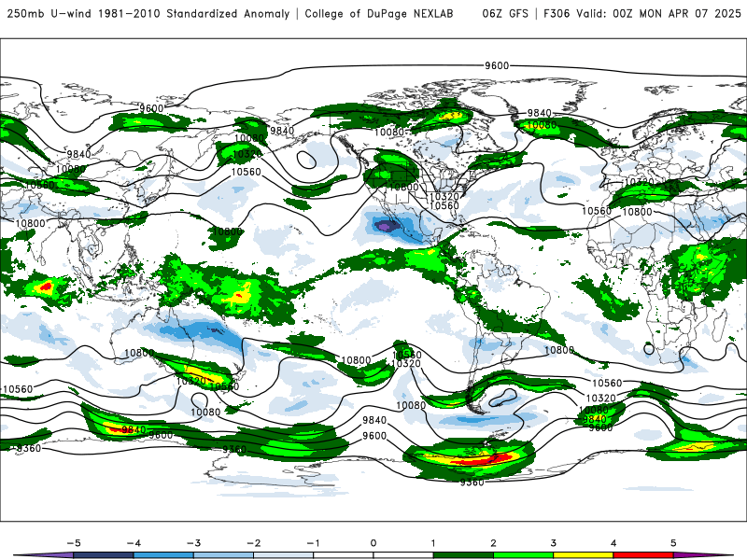Select the yellow colorbar segment between 3 and 4
This screenshot has width=747, height=560.
coord(584,555)
